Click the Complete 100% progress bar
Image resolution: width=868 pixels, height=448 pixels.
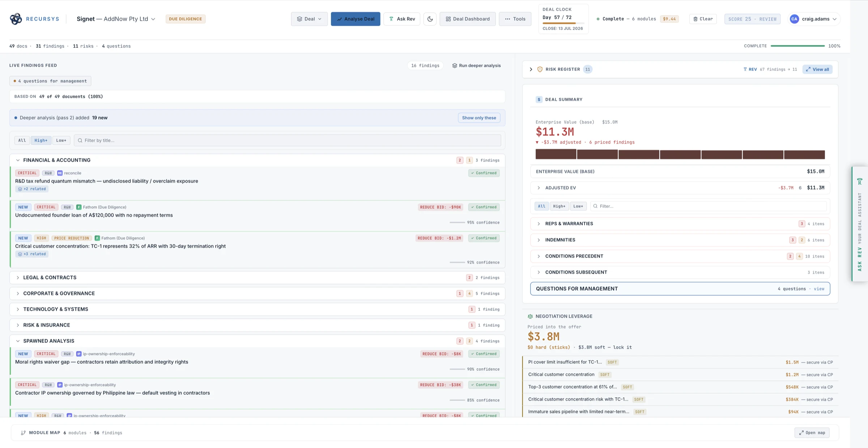(797, 46)
